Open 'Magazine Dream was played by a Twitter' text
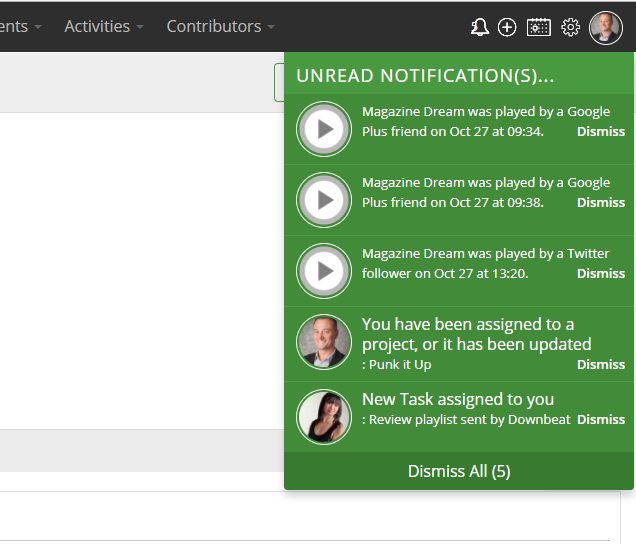 coord(486,254)
